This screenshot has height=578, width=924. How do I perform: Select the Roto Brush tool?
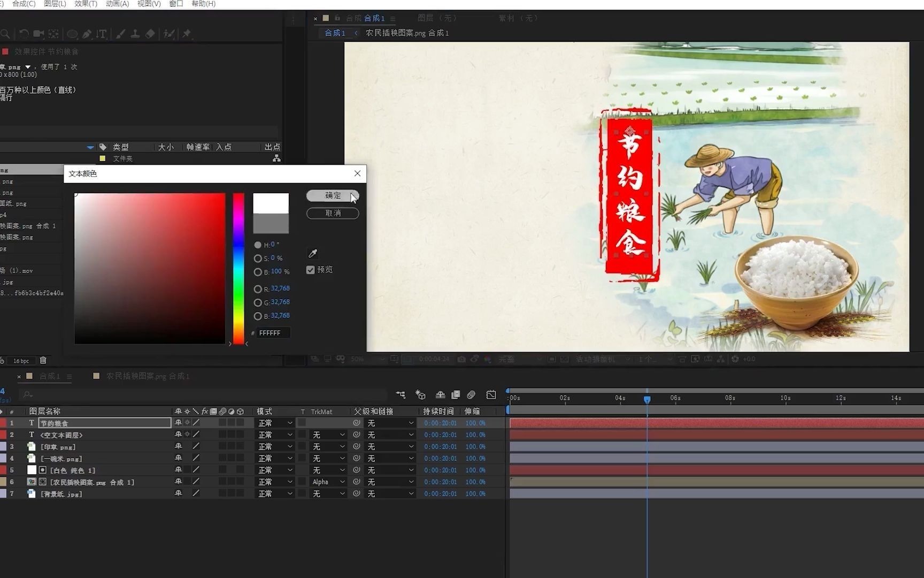pos(169,34)
